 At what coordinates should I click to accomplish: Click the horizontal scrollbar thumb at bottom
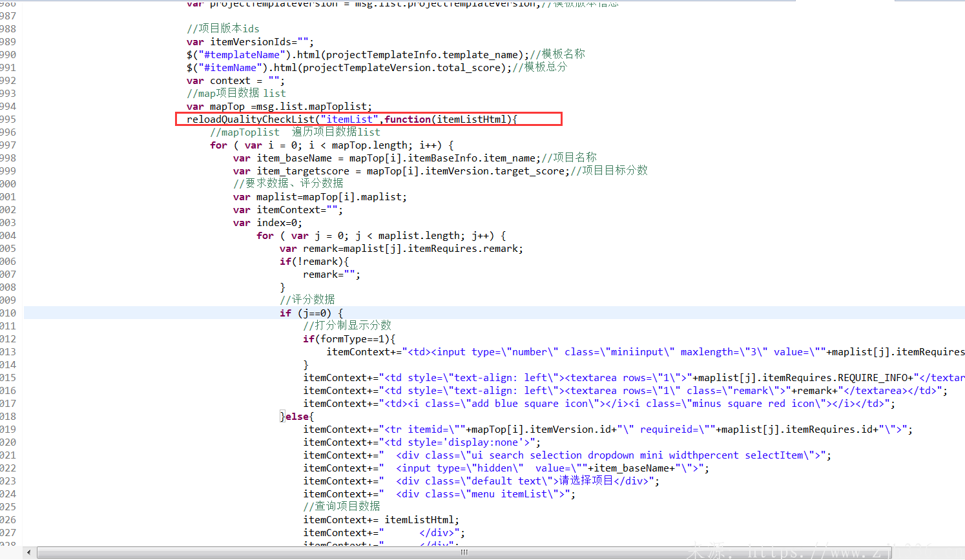point(464,553)
